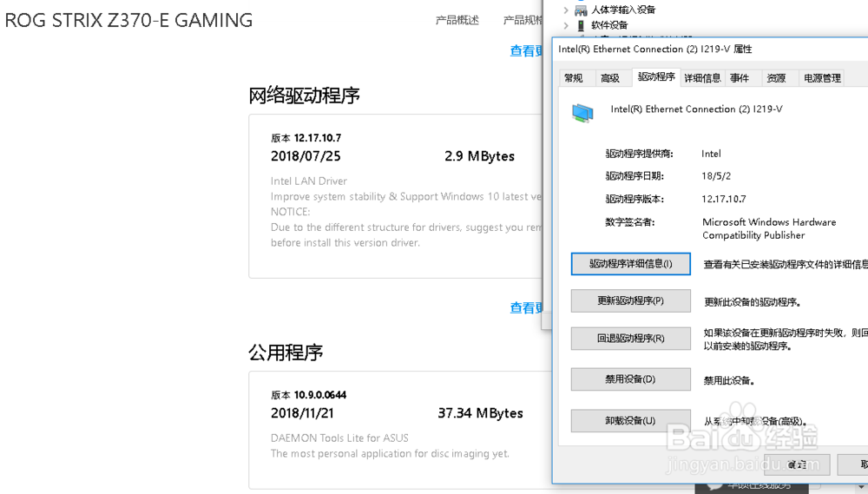Click driver provider value Intel in dialog
This screenshot has width=868, height=494.
712,154
